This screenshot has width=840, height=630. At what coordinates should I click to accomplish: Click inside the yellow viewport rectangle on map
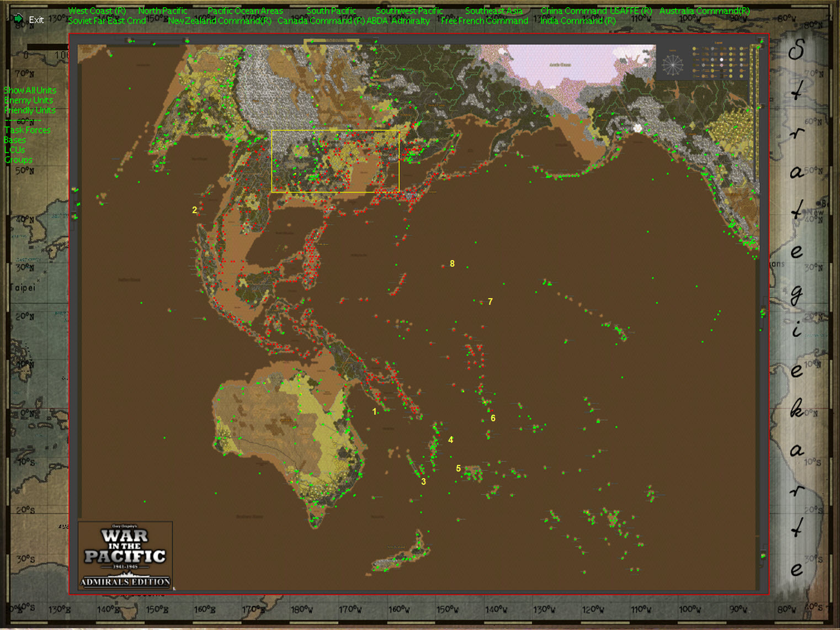coord(336,161)
